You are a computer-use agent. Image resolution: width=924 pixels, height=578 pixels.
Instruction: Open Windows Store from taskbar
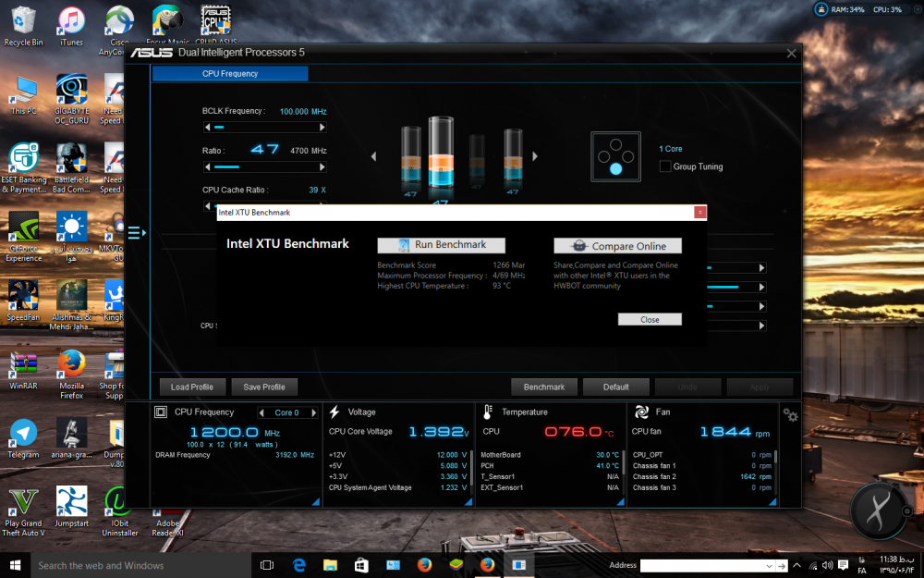point(361,565)
